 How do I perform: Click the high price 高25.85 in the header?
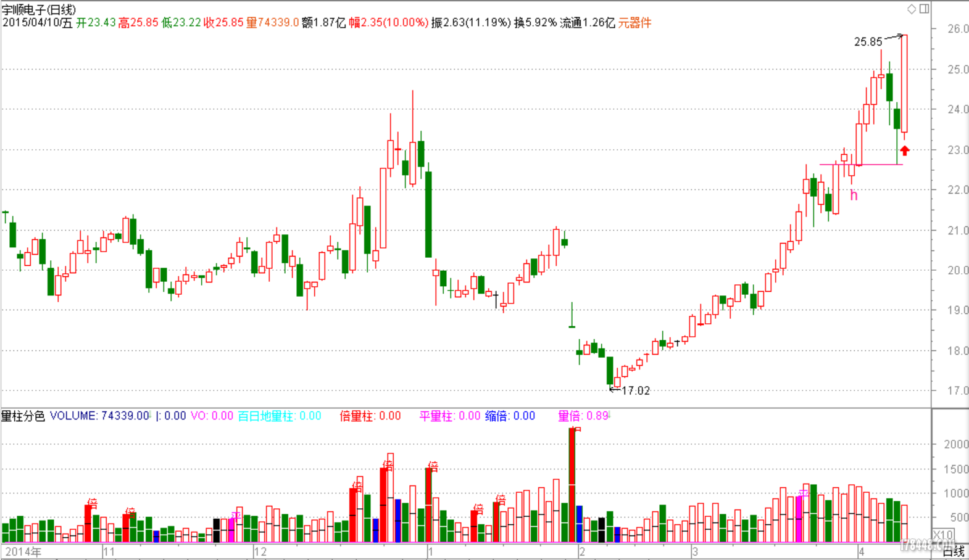point(138,23)
